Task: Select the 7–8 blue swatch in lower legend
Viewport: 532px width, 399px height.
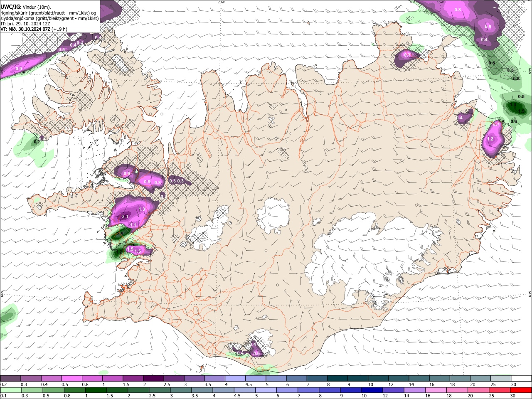Action: pos(308,390)
